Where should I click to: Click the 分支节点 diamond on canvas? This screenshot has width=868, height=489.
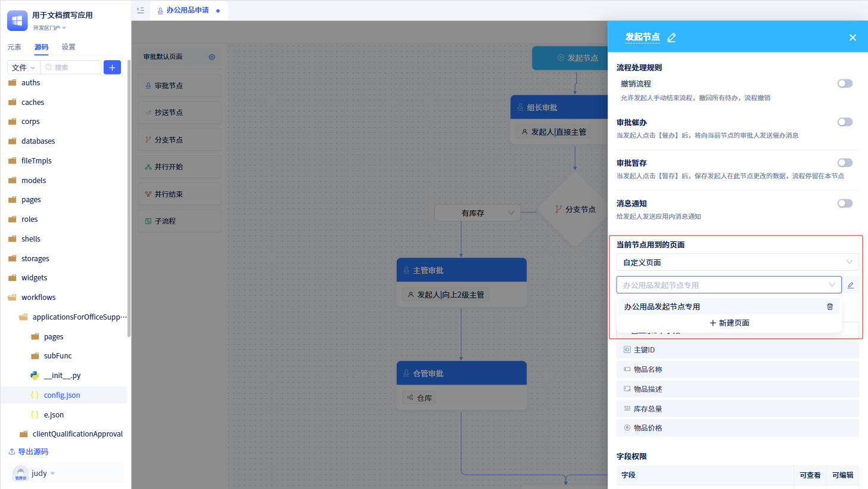575,209
